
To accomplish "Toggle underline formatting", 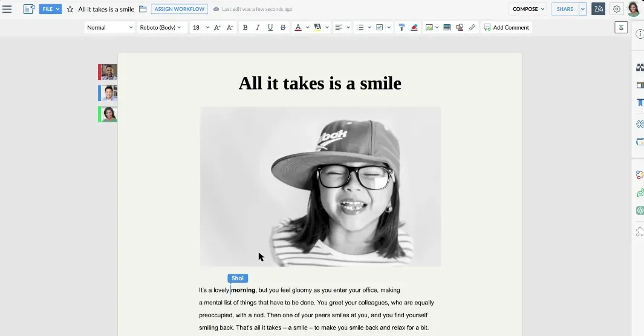I will pyautogui.click(x=270, y=27).
